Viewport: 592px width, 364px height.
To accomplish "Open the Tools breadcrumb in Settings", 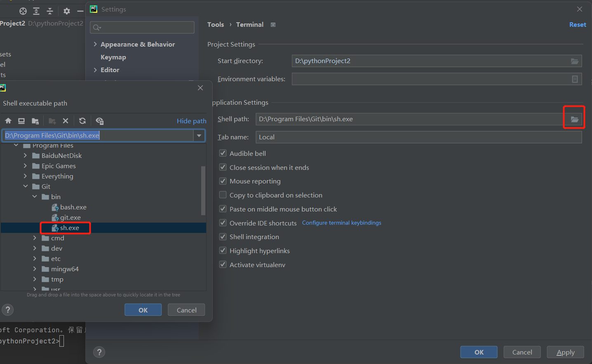I will (216, 24).
